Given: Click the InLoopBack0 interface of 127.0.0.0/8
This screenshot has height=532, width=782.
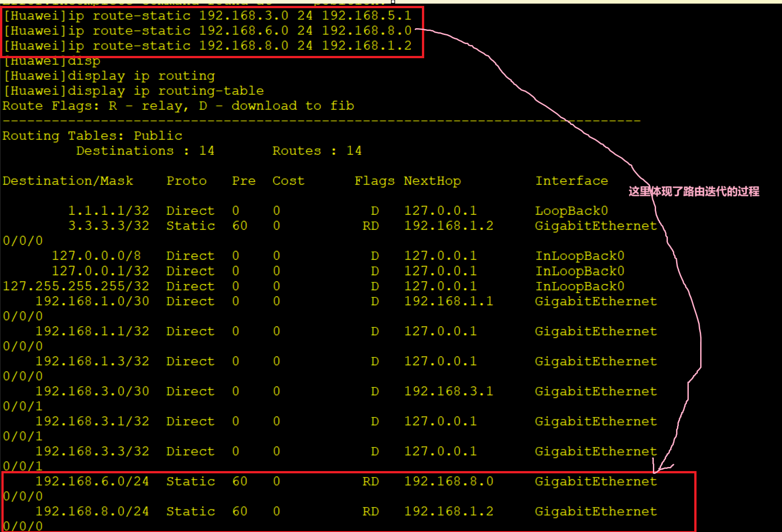Looking at the screenshot, I should point(580,256).
